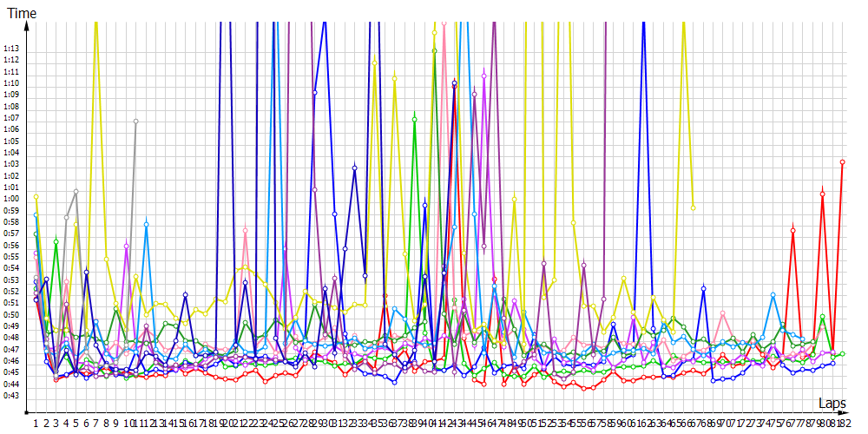Click the Laps axis title
This screenshot has width=868, height=434.
click(x=832, y=404)
